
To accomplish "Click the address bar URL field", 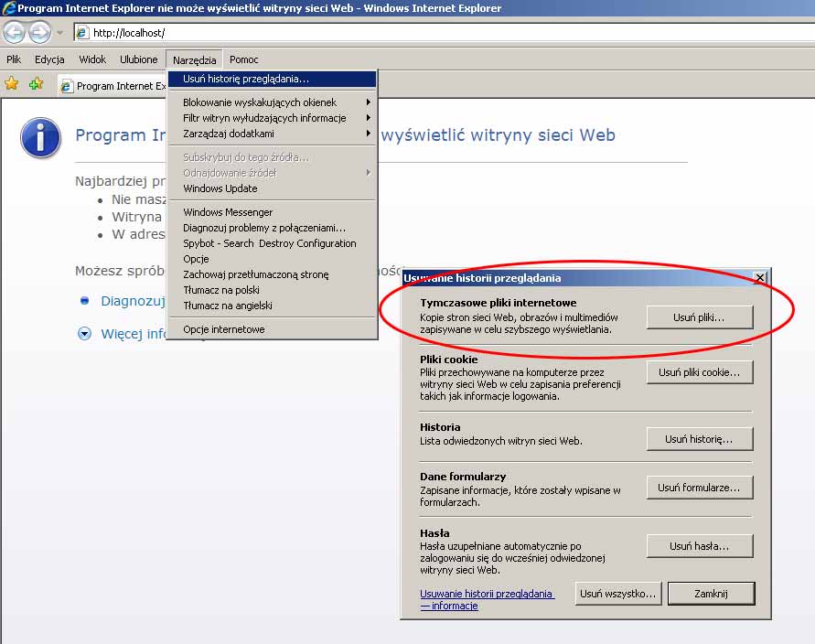I will (439, 33).
